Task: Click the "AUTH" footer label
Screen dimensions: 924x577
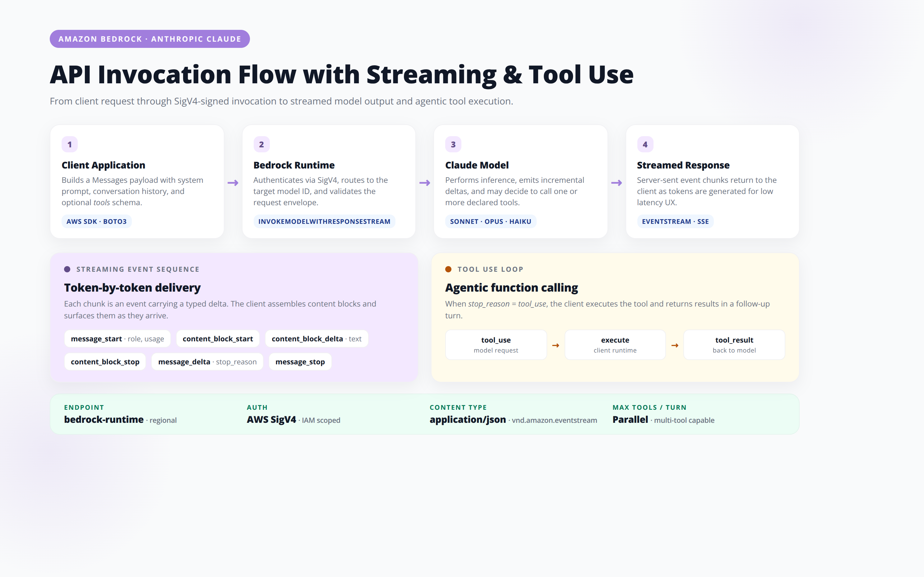Action: 257,407
